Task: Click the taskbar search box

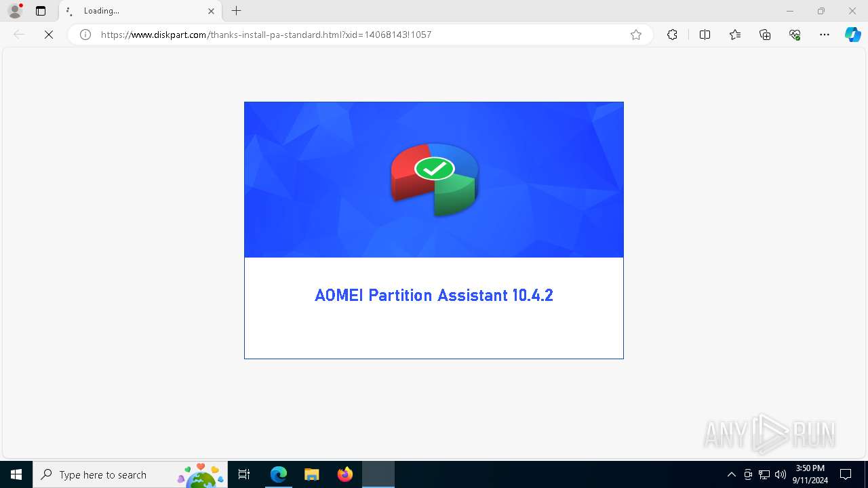Action: (x=130, y=474)
